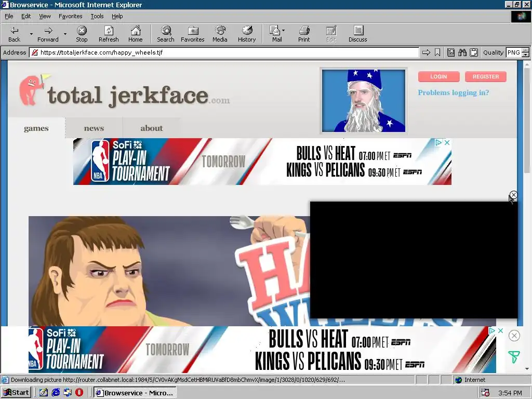Open the Favorites toolbar button
532x399 pixels.
pos(192,34)
